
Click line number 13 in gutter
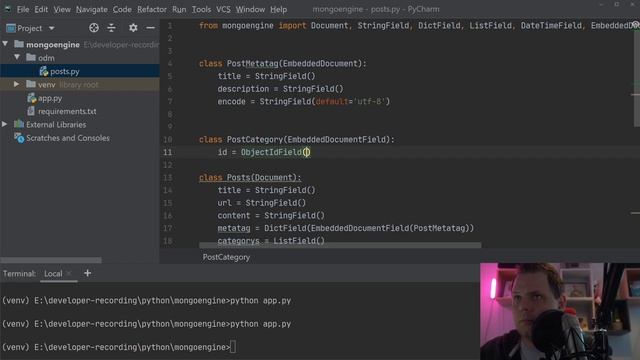pos(167,178)
